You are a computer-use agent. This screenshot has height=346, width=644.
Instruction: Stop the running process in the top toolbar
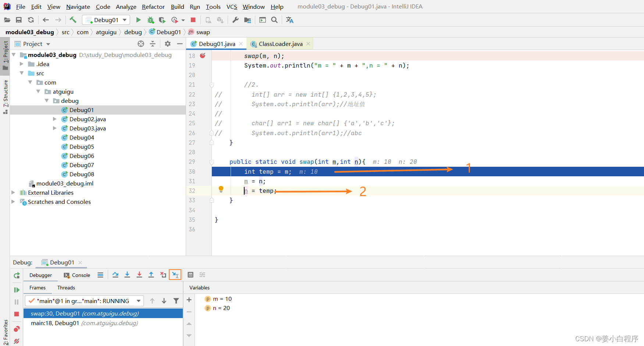[193, 20]
